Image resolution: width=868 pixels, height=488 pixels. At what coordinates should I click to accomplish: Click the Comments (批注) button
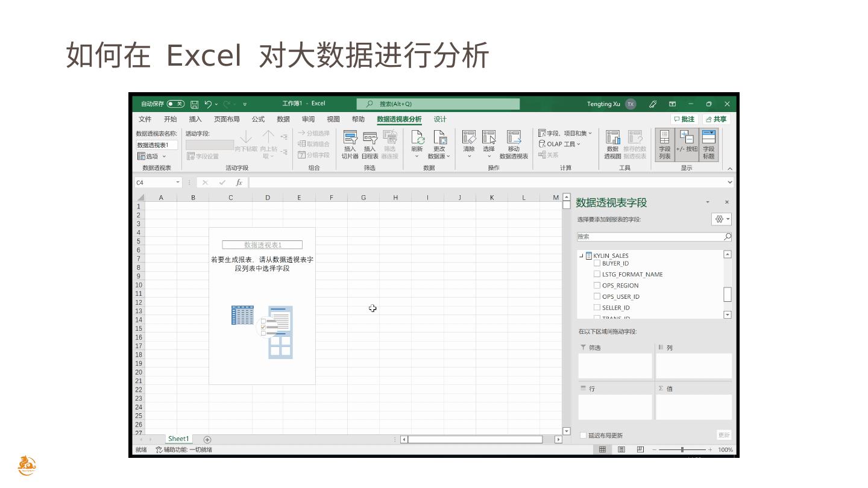point(684,119)
